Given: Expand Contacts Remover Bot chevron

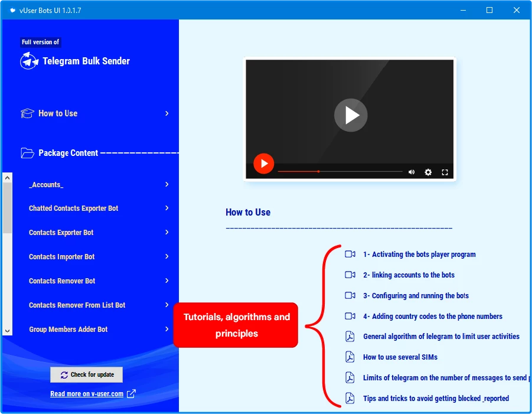Looking at the screenshot, I should click(x=167, y=281).
